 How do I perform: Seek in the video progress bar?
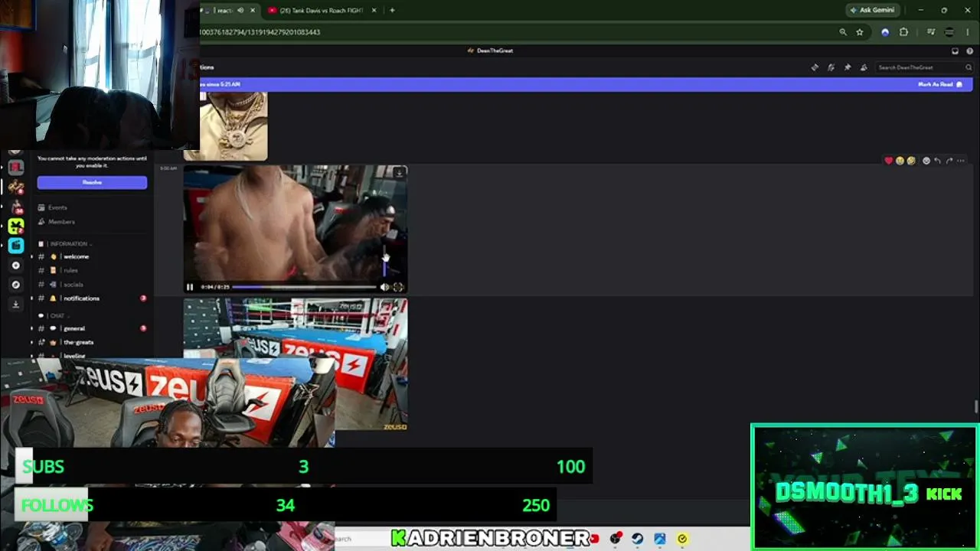click(x=304, y=287)
